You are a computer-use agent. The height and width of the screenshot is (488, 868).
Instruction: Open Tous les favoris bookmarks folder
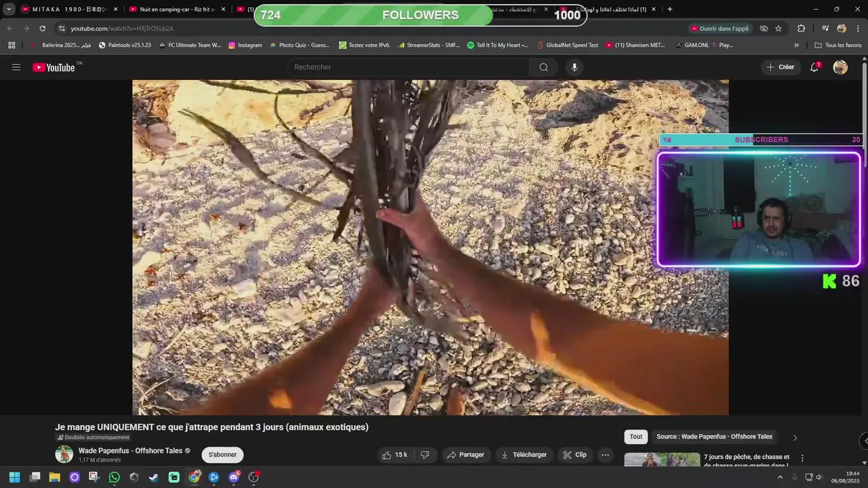click(838, 45)
